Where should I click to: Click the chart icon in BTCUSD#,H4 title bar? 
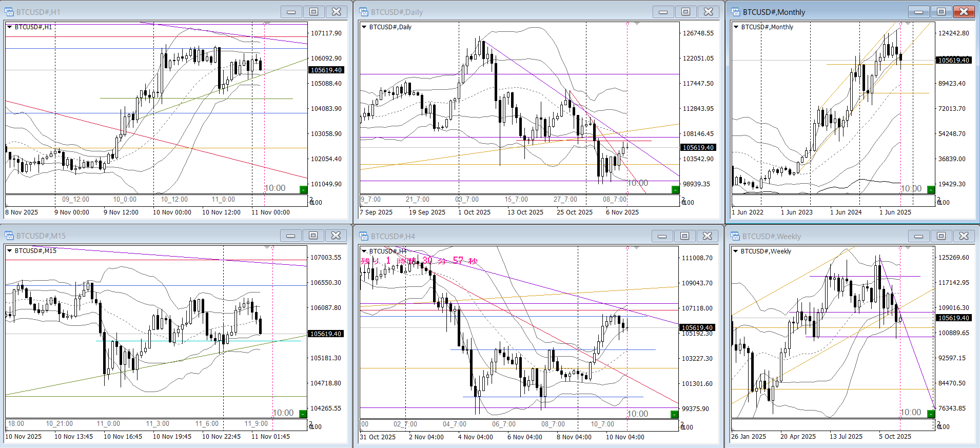tap(364, 236)
